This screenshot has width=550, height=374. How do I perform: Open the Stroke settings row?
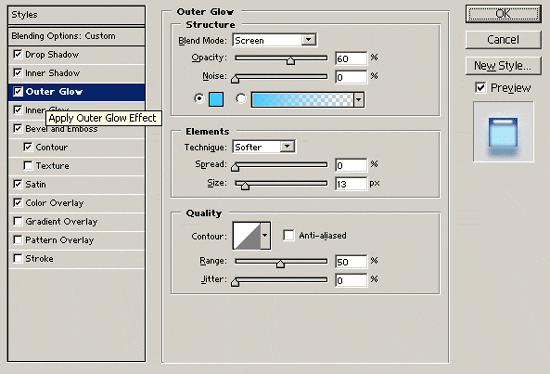pos(76,259)
